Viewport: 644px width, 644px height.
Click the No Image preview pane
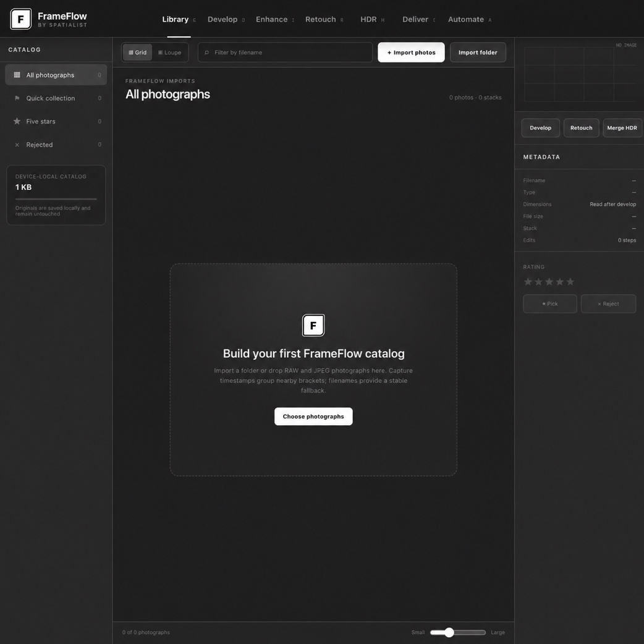coord(580,73)
